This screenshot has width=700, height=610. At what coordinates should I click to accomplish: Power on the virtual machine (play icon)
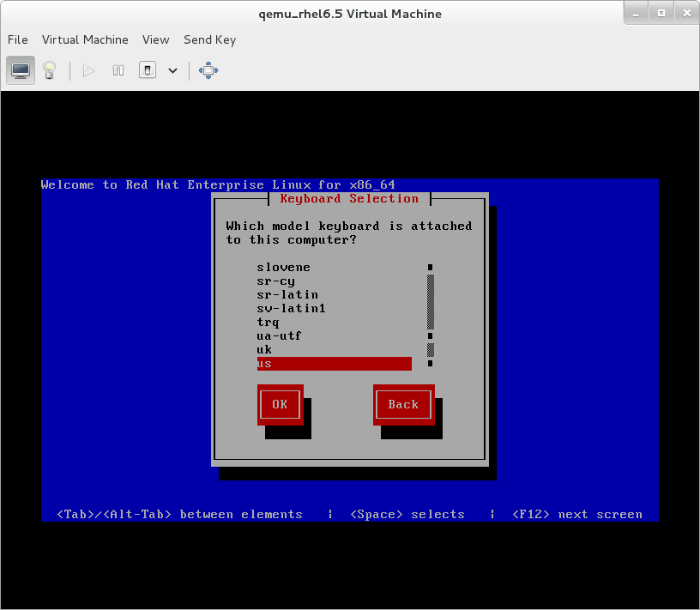pos(88,70)
